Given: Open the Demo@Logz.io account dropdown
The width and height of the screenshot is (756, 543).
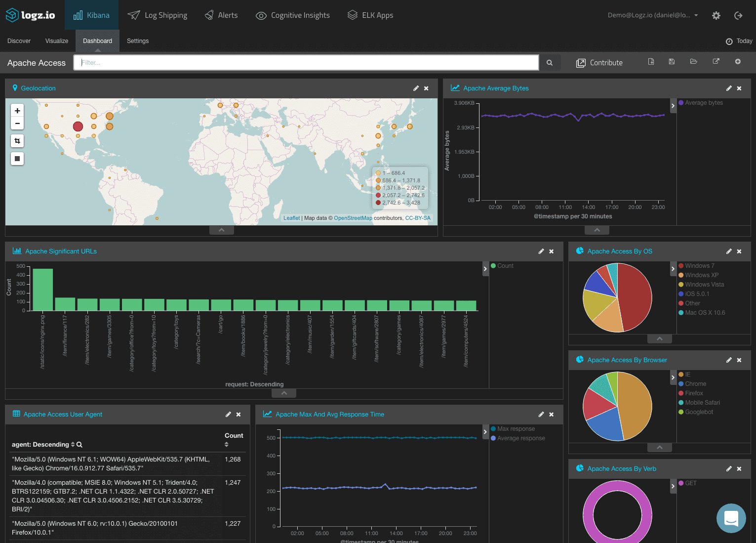Looking at the screenshot, I should 652,15.
